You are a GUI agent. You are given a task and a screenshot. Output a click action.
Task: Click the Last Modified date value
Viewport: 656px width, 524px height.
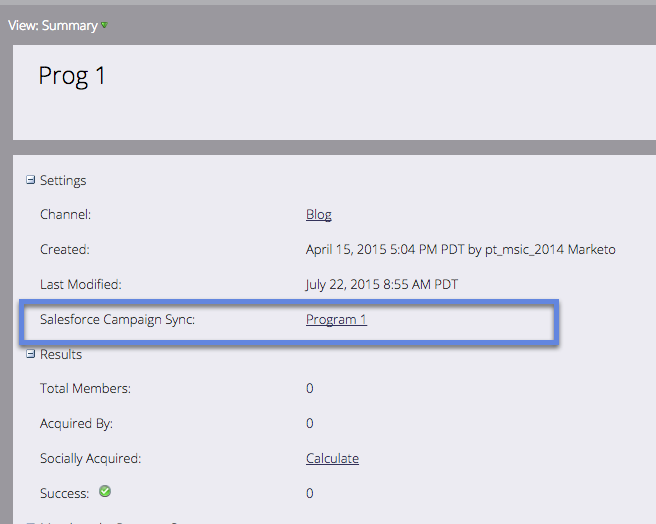(x=381, y=284)
